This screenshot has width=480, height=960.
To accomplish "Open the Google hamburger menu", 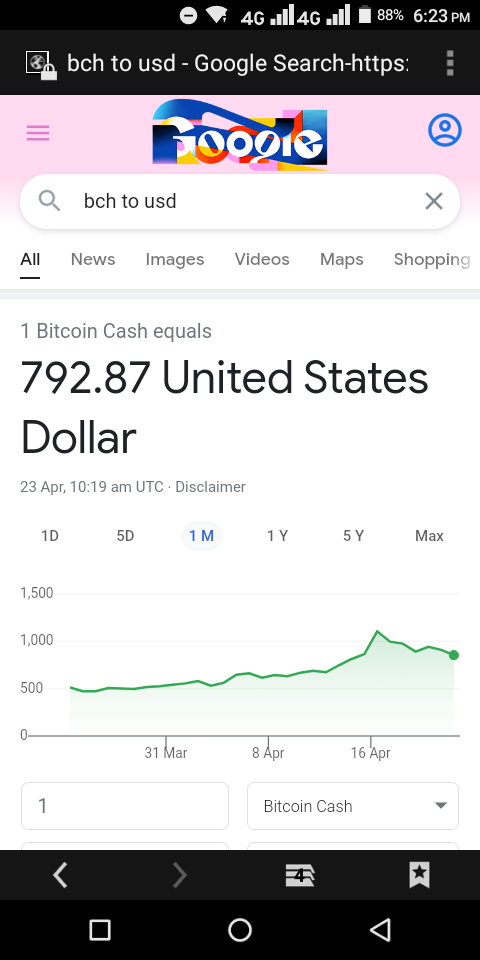I will 38,133.
